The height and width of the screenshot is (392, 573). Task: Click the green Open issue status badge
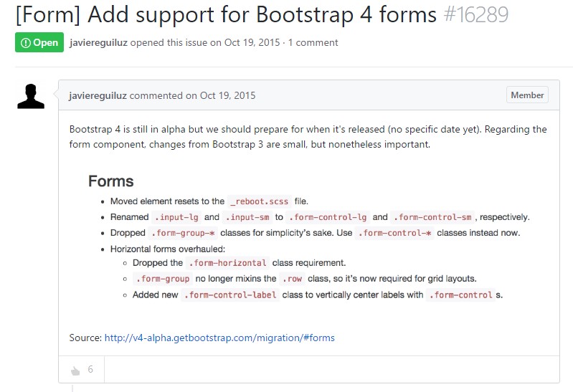tap(39, 42)
